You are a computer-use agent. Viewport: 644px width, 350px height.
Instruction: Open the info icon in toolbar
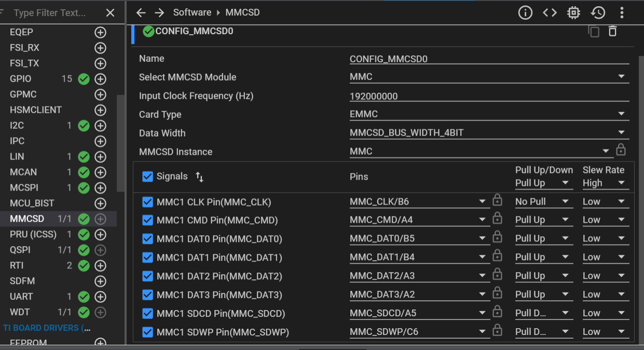(x=525, y=12)
